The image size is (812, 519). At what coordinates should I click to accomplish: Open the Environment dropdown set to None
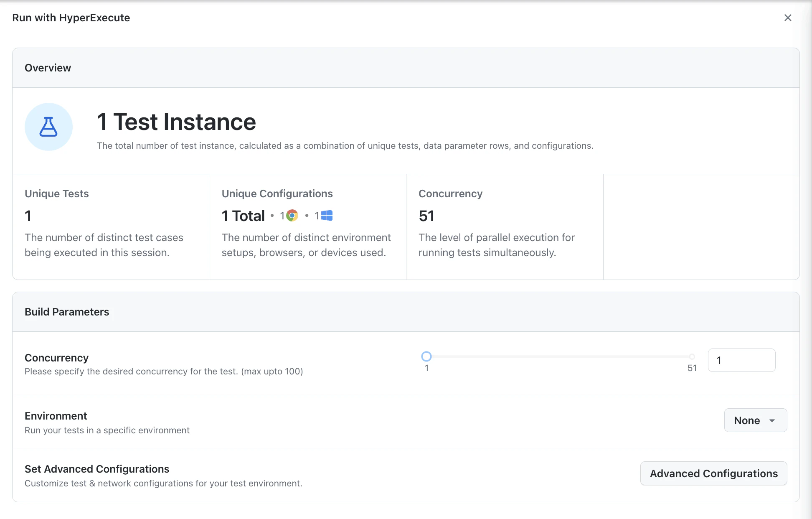click(x=756, y=420)
